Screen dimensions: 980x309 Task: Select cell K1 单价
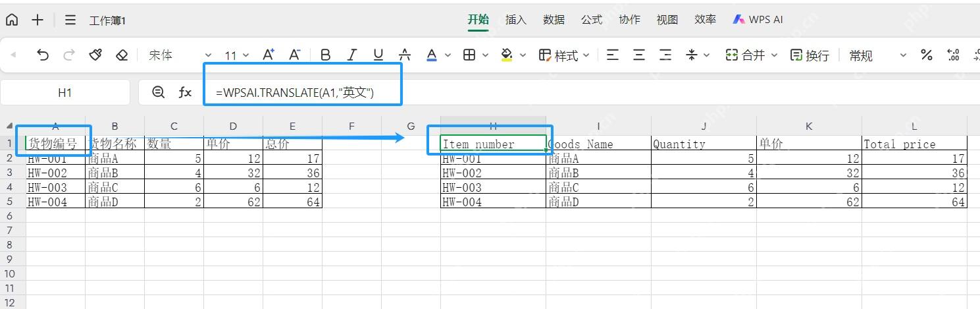tap(810, 143)
